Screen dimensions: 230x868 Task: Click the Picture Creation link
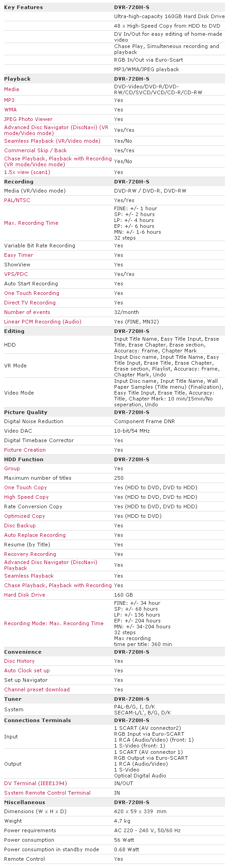(x=25, y=450)
